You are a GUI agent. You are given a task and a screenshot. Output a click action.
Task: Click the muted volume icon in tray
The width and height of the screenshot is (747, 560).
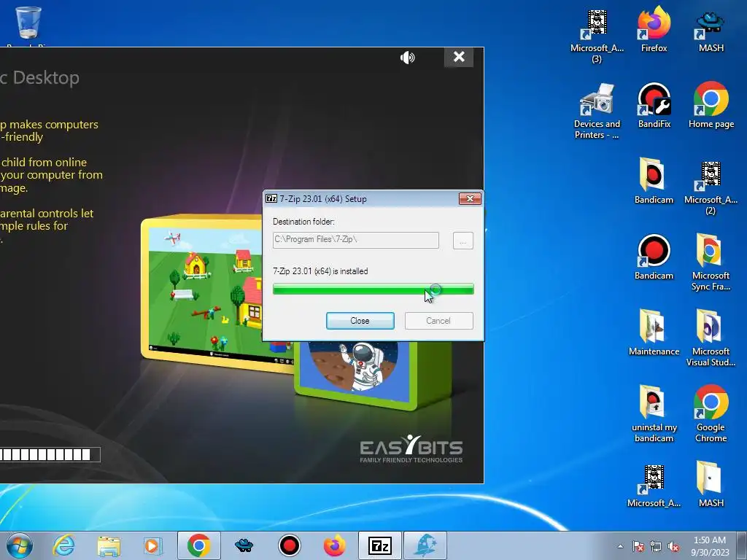tap(673, 547)
